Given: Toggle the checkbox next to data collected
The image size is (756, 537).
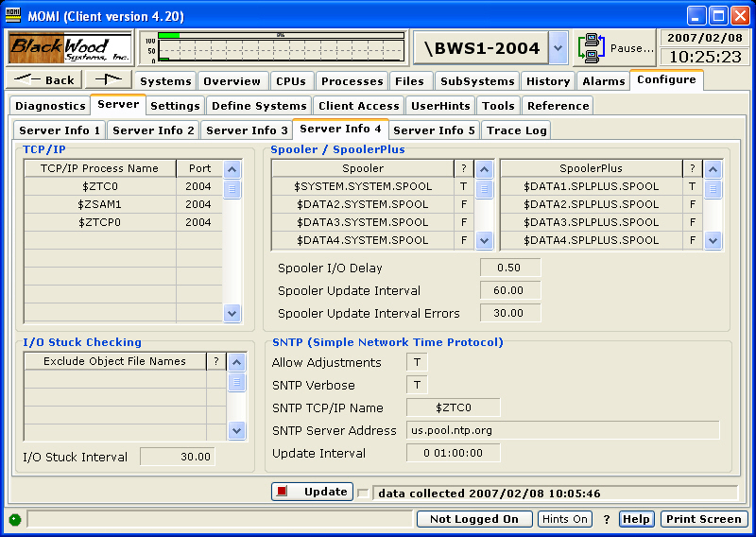Looking at the screenshot, I should click(x=364, y=493).
